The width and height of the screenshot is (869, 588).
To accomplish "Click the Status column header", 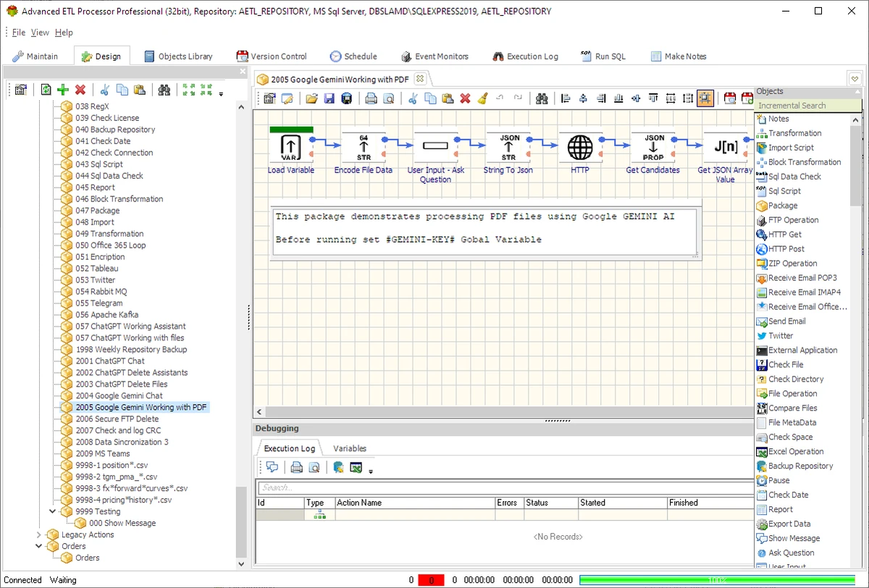I will pyautogui.click(x=550, y=503).
